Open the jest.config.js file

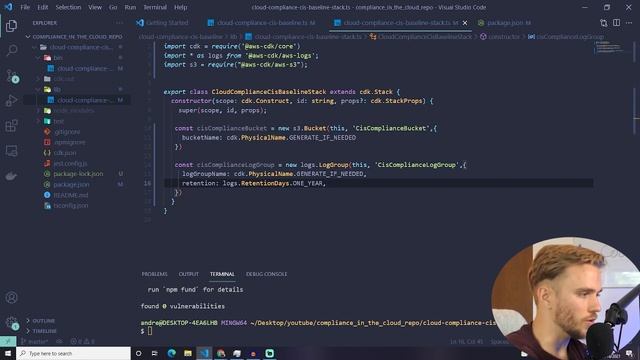point(77,163)
